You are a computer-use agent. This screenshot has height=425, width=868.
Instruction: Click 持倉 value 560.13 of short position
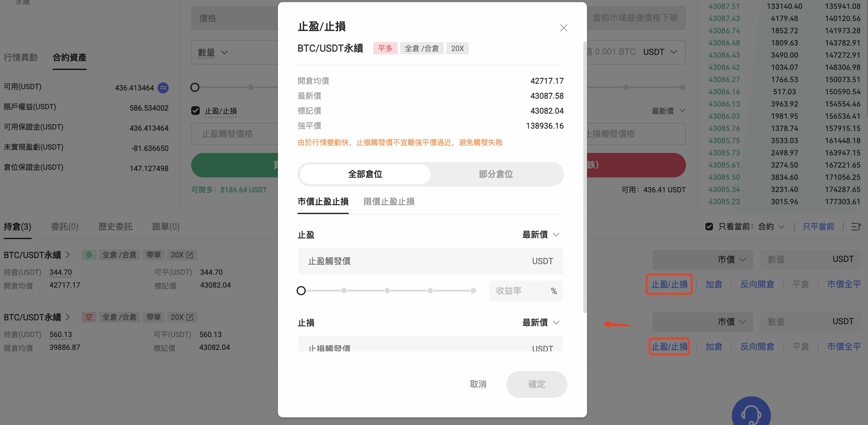pyautogui.click(x=61, y=334)
